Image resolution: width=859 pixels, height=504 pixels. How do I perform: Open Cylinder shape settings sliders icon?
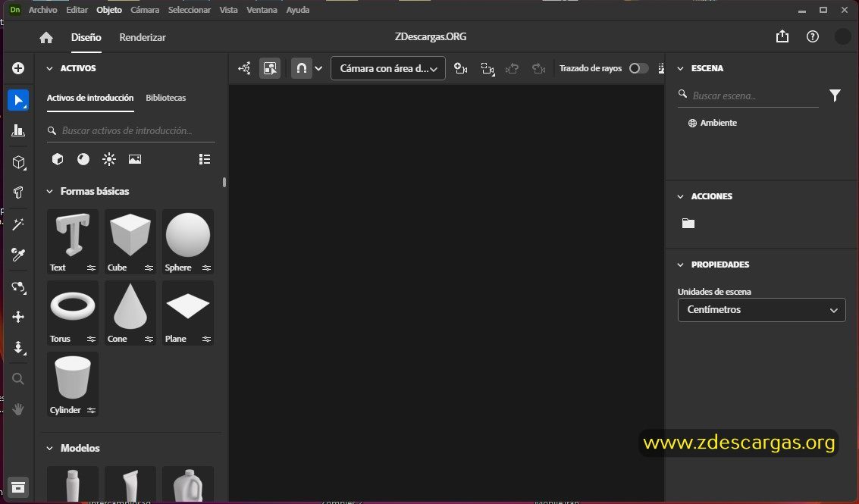(x=91, y=410)
